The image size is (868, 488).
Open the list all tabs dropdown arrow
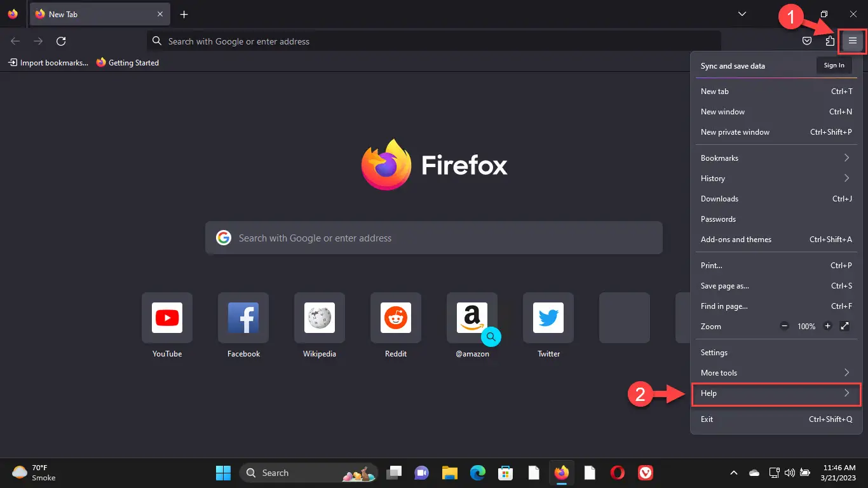point(742,14)
